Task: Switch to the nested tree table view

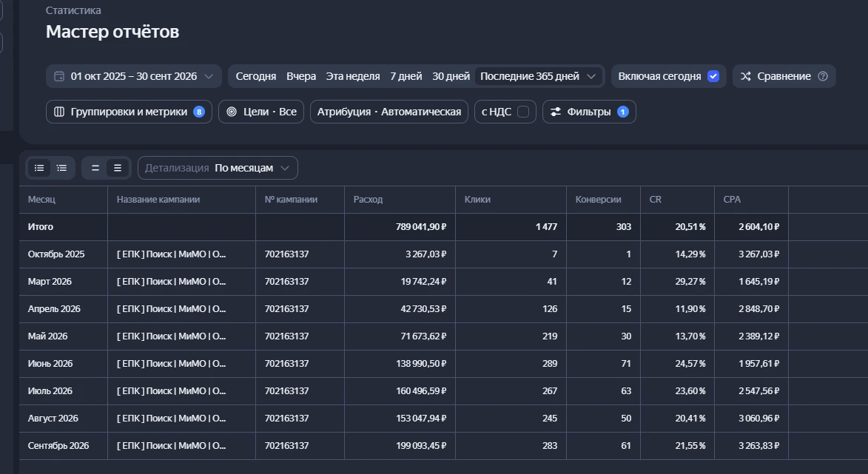Action: pyautogui.click(x=61, y=168)
